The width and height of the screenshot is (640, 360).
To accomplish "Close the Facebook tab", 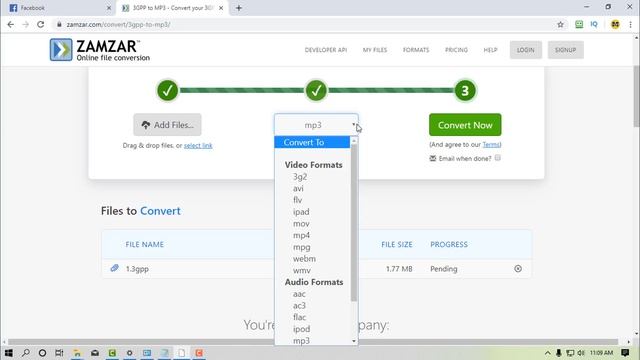I will [109, 8].
